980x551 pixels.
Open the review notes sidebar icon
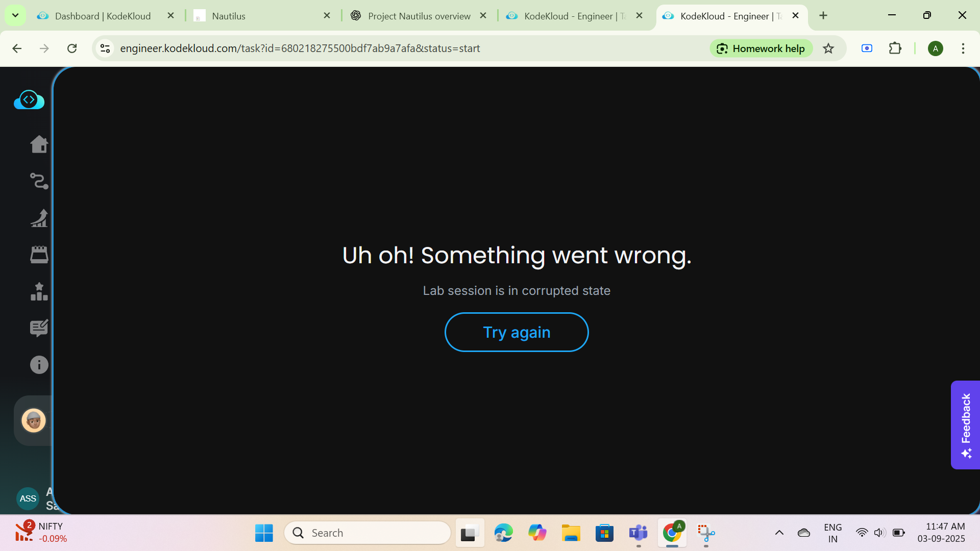39,328
